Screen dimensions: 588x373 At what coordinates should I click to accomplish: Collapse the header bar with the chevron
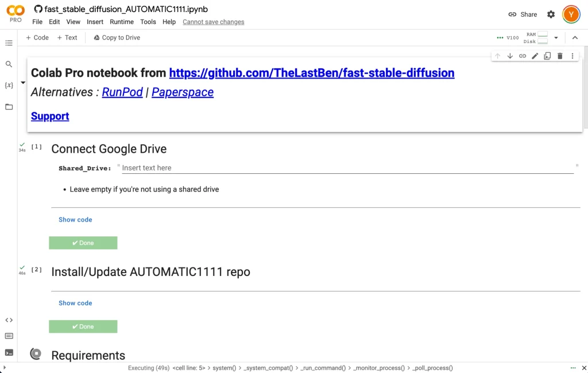tap(575, 38)
